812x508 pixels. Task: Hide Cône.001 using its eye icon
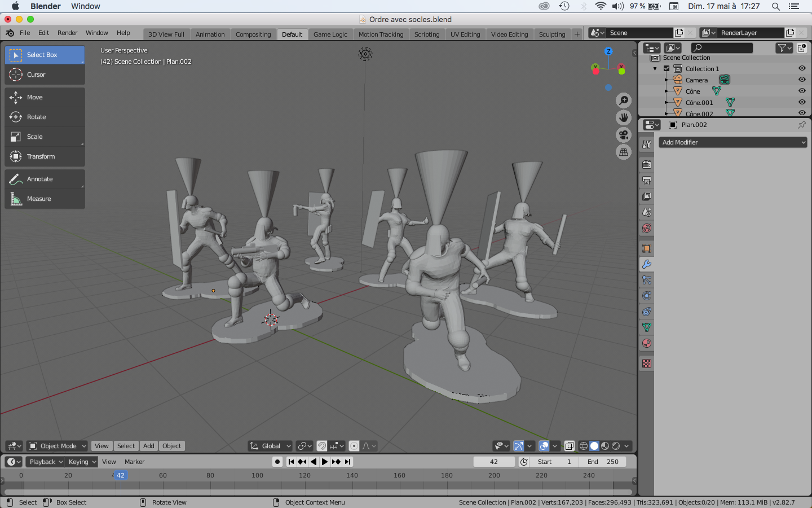802,102
